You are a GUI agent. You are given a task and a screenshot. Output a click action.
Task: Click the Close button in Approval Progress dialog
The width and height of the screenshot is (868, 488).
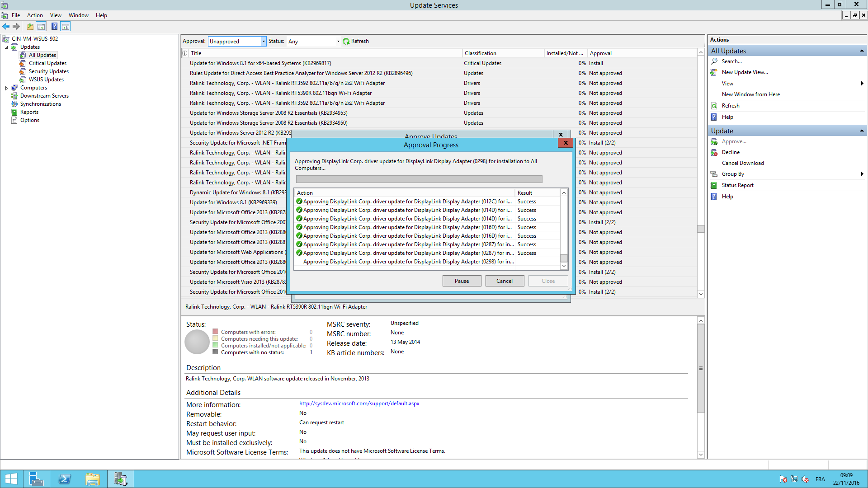(x=548, y=281)
